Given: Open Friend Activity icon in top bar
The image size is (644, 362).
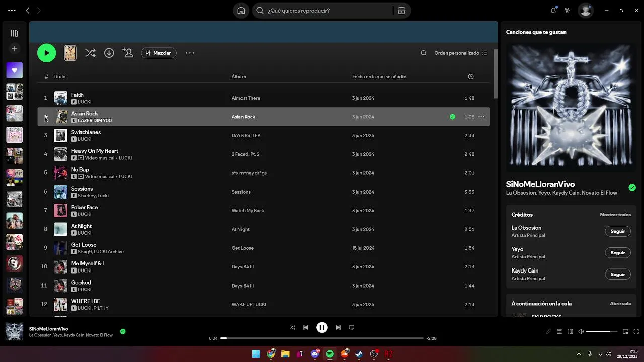Looking at the screenshot, I should point(567,10).
